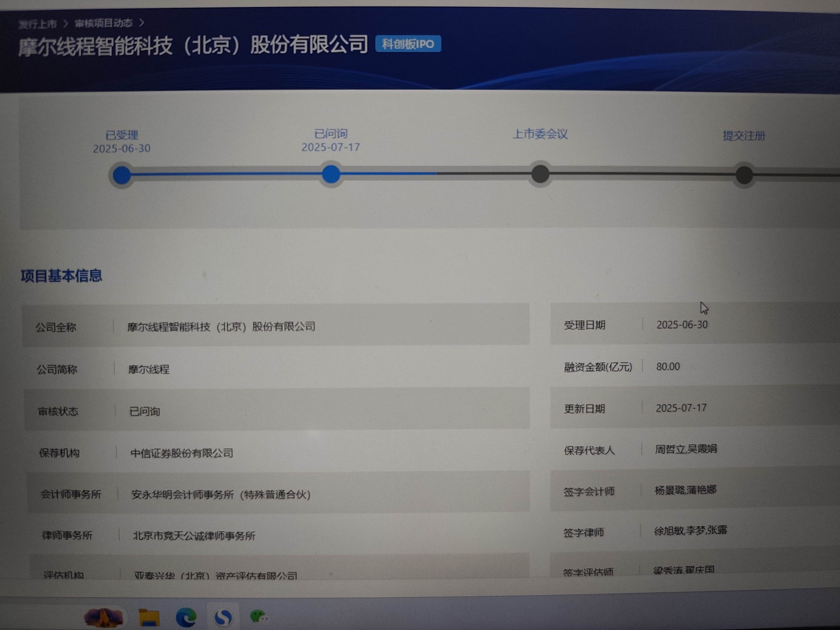This screenshot has height=630, width=840.
Task: Click the 已问询 stage label
Action: point(331,134)
